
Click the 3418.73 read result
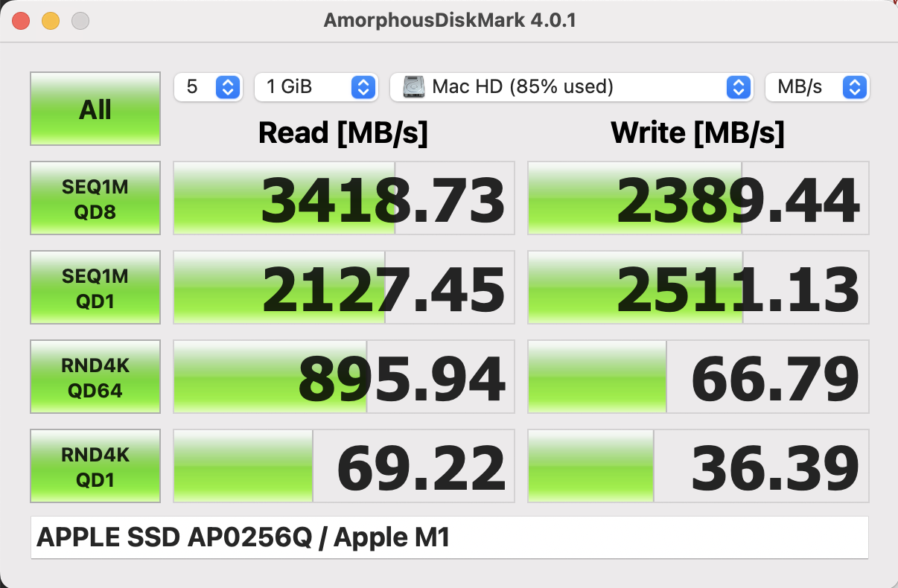344,198
